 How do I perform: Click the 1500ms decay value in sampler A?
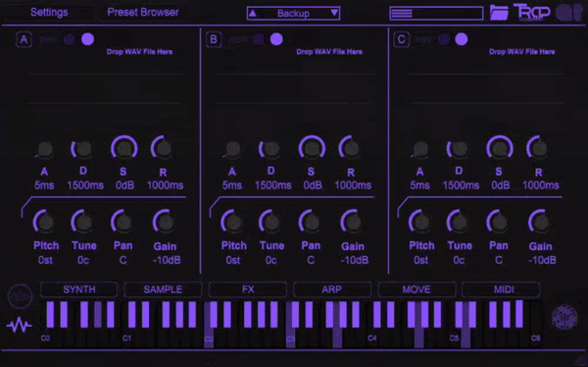[85, 185]
